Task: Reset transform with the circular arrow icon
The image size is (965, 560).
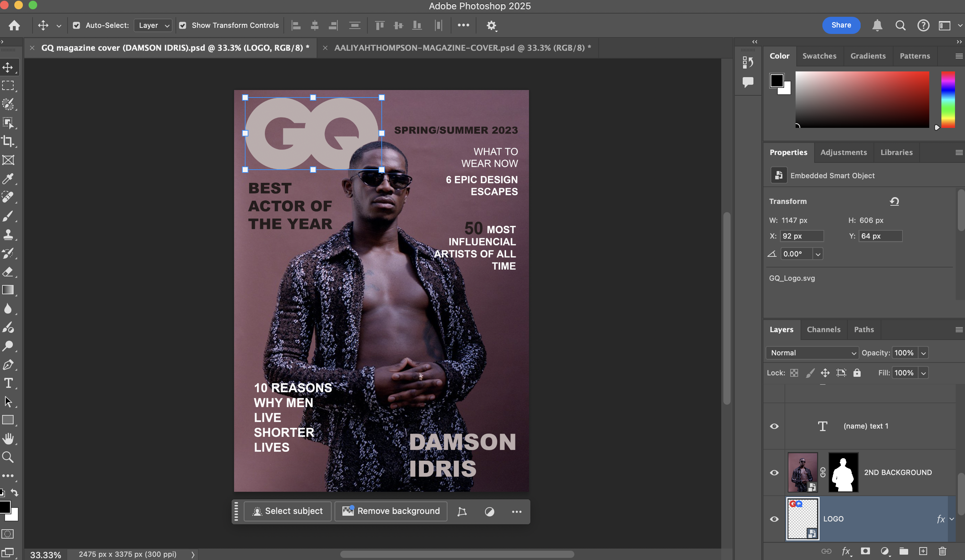Action: click(894, 201)
